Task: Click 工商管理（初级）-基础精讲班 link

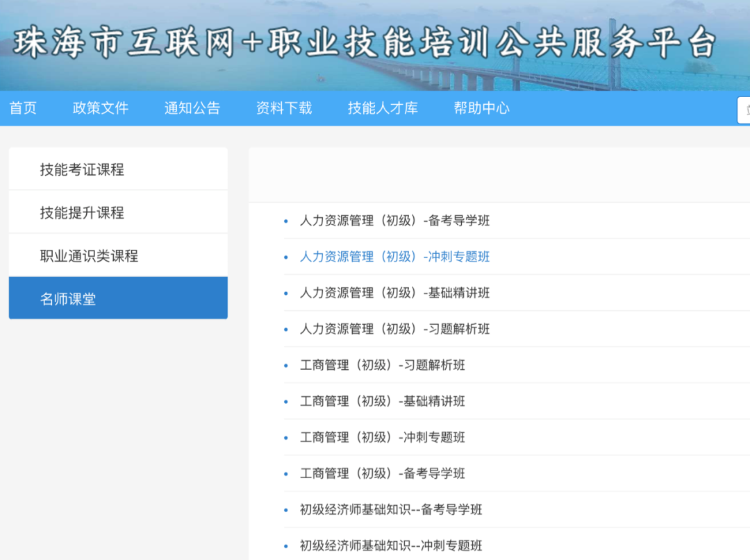Action: pyautogui.click(x=382, y=401)
